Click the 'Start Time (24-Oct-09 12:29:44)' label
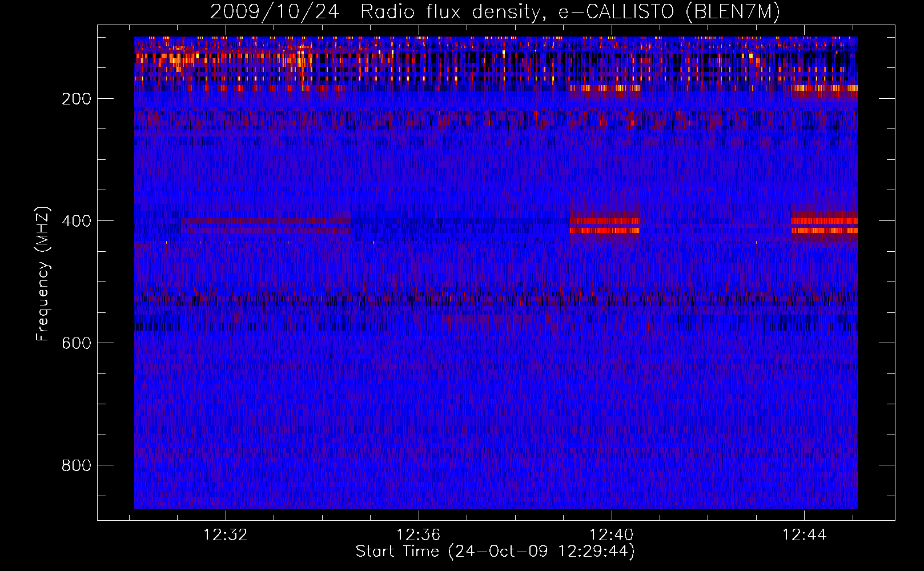924x571 pixels. coord(495,552)
